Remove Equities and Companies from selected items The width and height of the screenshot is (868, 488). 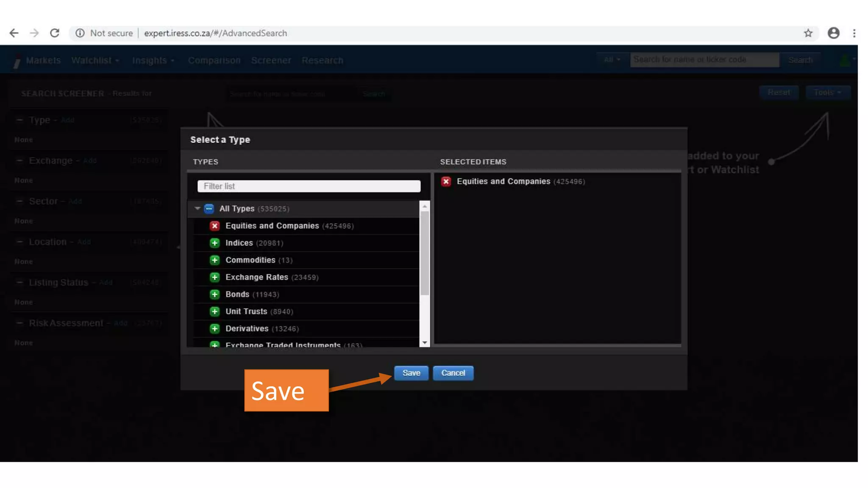[x=446, y=181]
